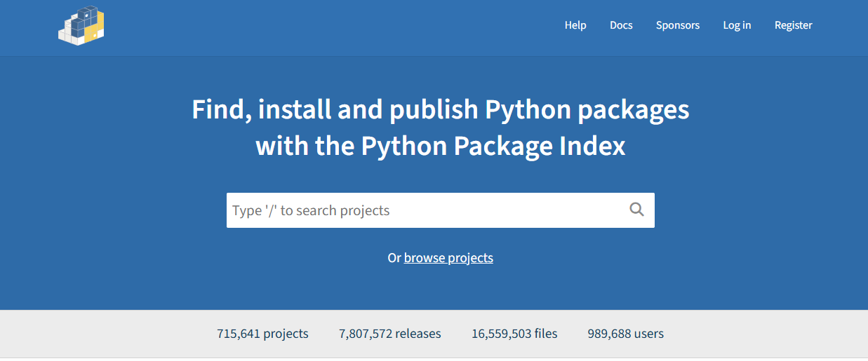Click the Log in link
The width and height of the screenshot is (868, 361).
[x=737, y=25]
